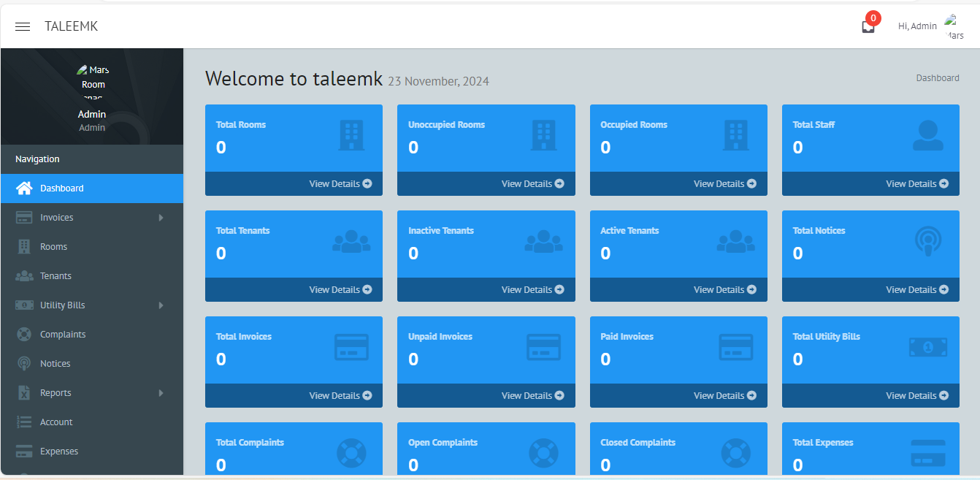The width and height of the screenshot is (980, 480).
Task: Click the person icon on Total Staff card
Action: 928,136
